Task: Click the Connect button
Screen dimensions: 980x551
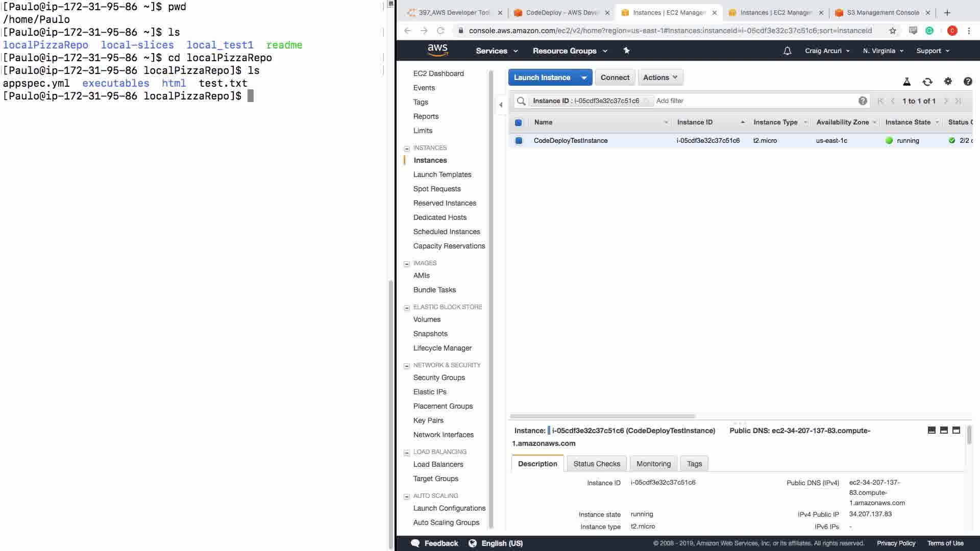Action: point(615,78)
